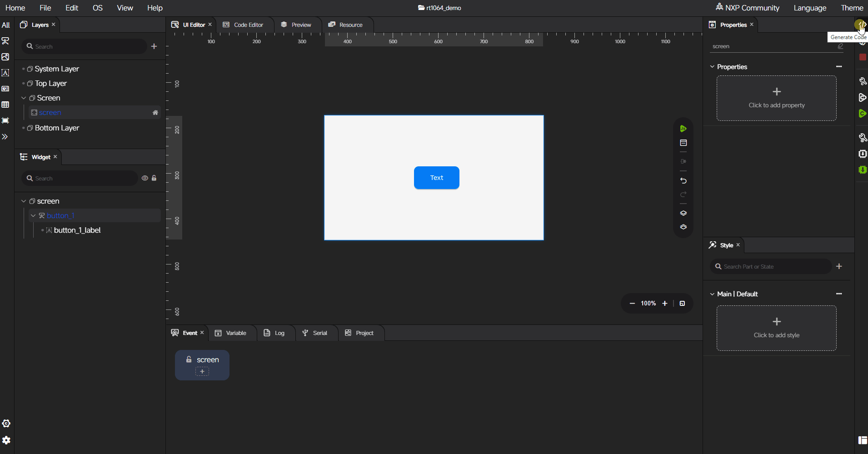The width and height of the screenshot is (868, 454).
Task: Collapse the Main | Default style section
Action: pos(712,294)
